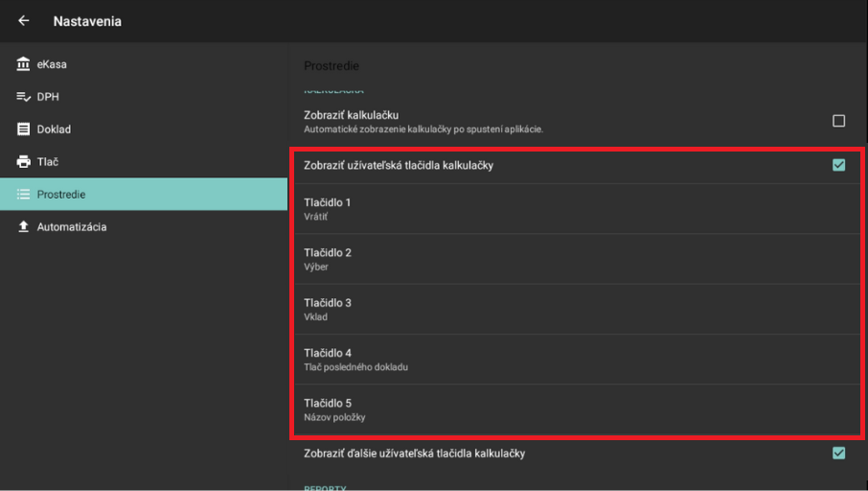This screenshot has height=491, width=868.
Task: Open Tlačidlo 1 setting (Vrátiť)
Action: 575,209
